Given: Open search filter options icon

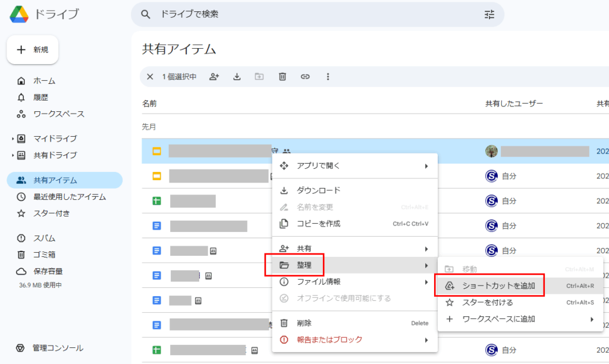Looking at the screenshot, I should tap(489, 14).
